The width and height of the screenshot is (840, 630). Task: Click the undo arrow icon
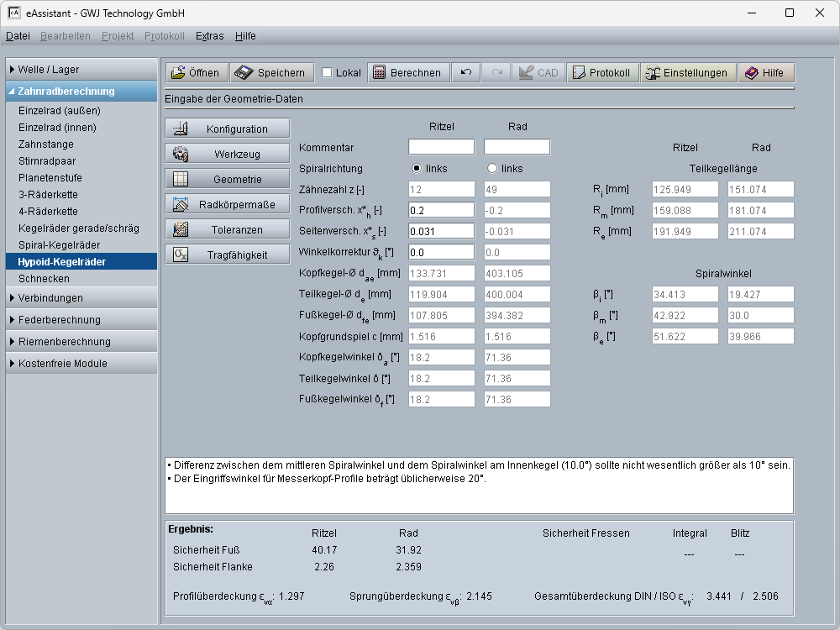(x=466, y=73)
